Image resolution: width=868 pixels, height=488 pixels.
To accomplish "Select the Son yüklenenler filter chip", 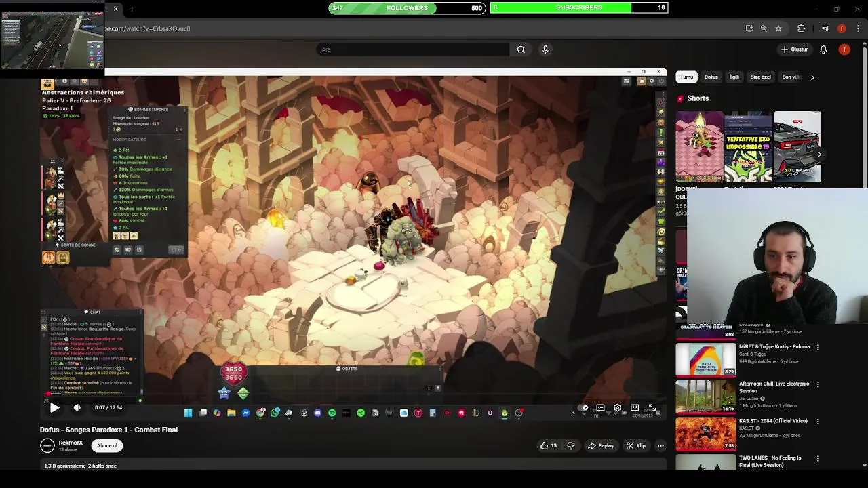I will [791, 77].
